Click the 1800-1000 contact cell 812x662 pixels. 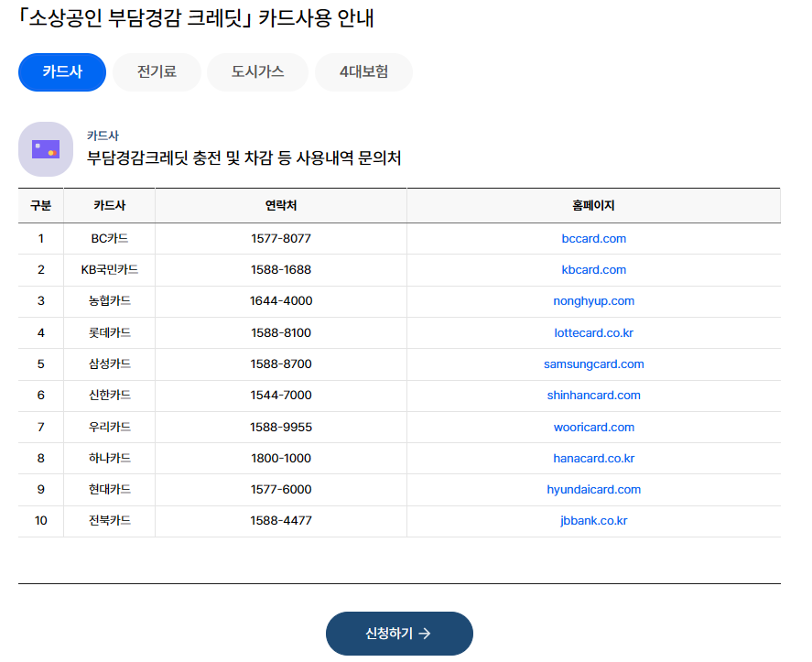point(281,459)
